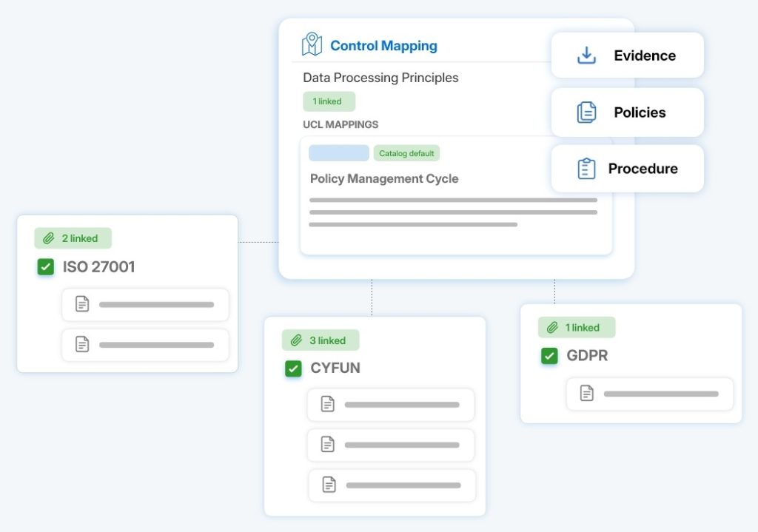This screenshot has width=758, height=532.
Task: Click the CYFUN label
Action: (x=335, y=368)
